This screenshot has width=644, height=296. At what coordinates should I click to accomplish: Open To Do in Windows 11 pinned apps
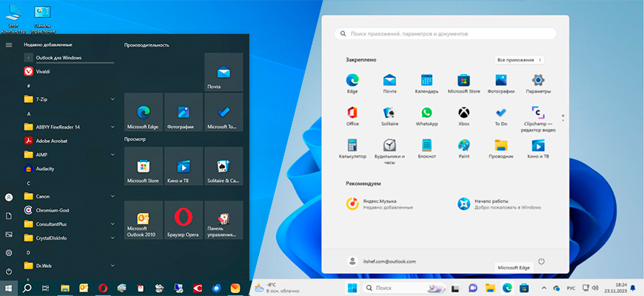[x=501, y=116]
